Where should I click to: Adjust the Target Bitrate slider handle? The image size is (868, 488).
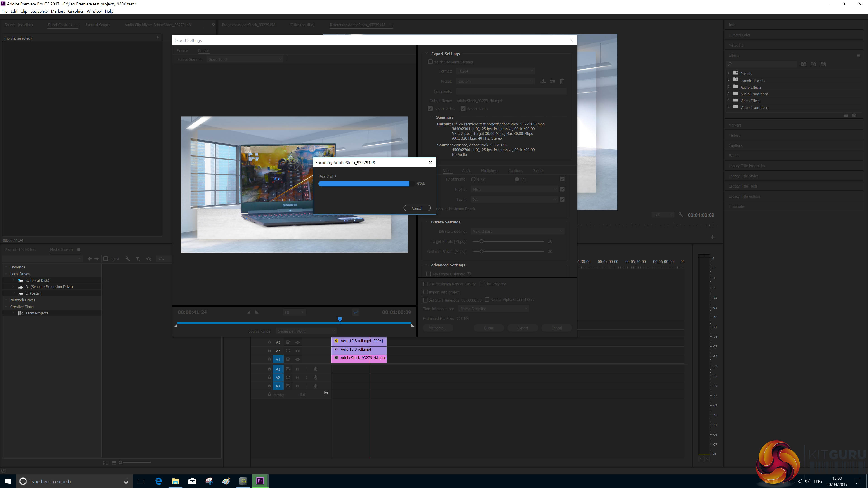click(481, 242)
